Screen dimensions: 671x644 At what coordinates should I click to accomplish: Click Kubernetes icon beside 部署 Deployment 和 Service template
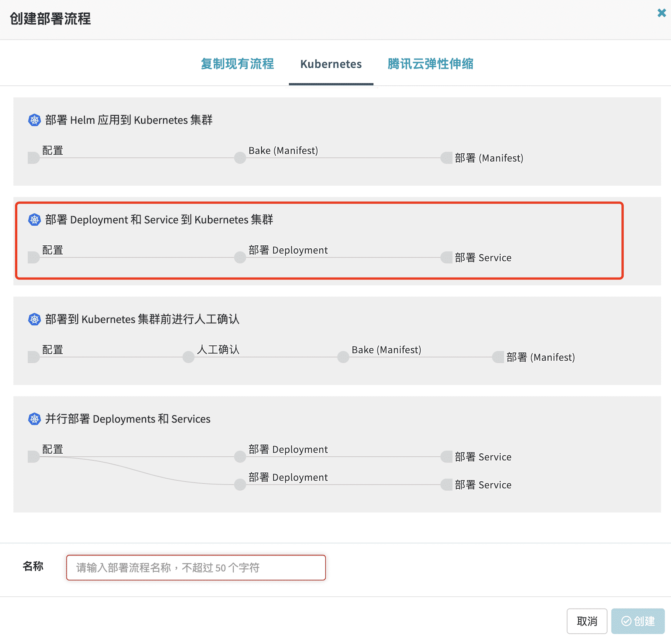35,220
